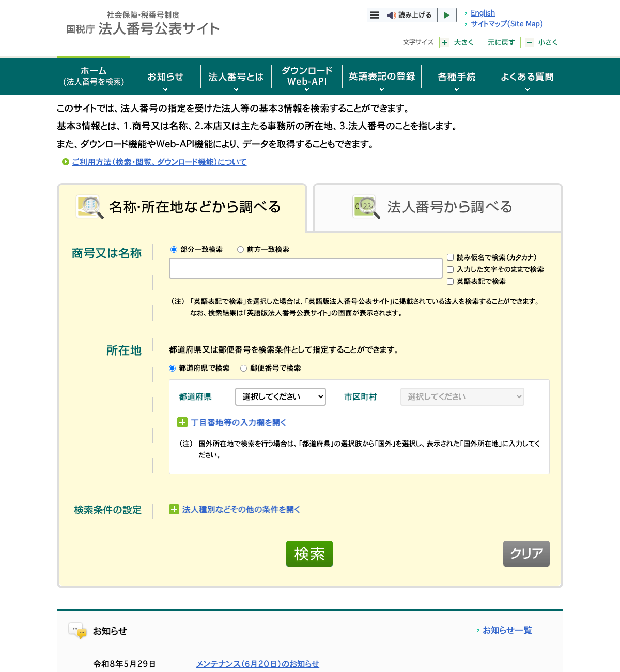Image resolution: width=620 pixels, height=672 pixels.
Task: Click the 読み上げる speaker button
Action: (410, 15)
